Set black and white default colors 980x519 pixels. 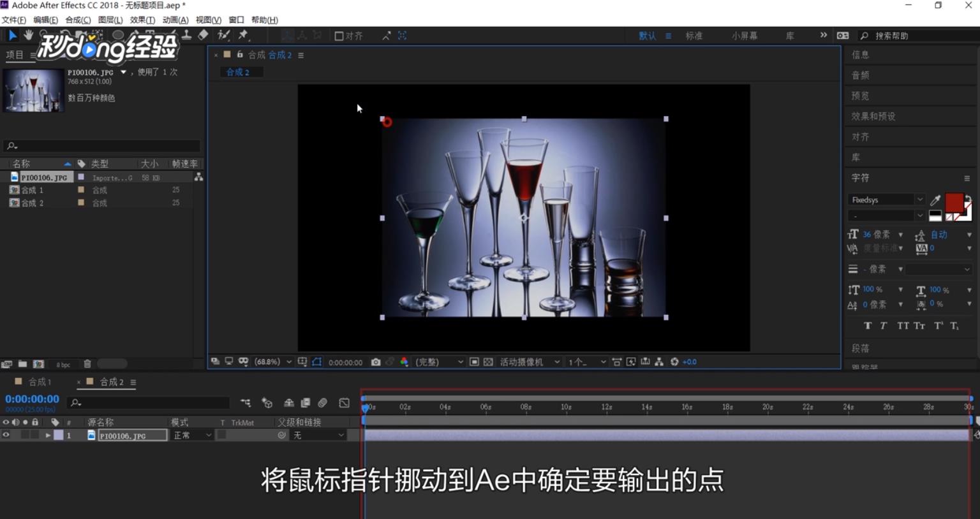point(935,216)
